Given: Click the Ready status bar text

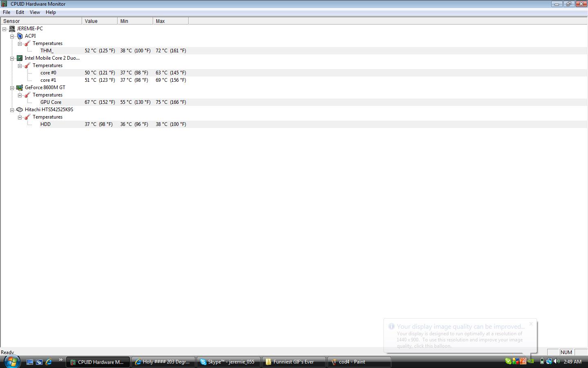Looking at the screenshot, I should pos(7,352).
